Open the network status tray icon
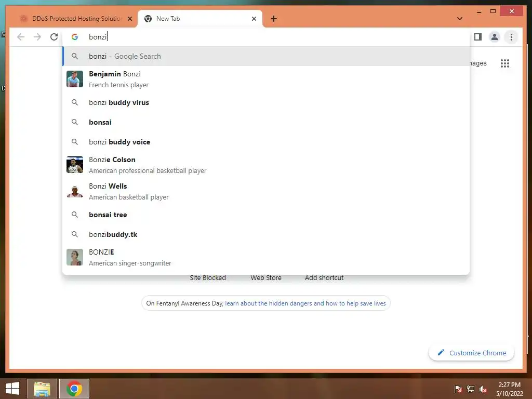 click(x=471, y=389)
